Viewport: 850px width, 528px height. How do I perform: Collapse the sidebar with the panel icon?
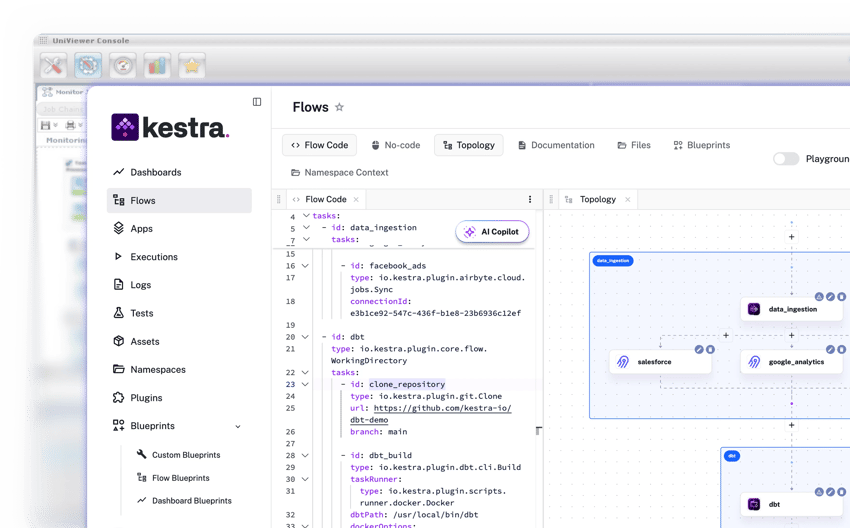[x=257, y=102]
